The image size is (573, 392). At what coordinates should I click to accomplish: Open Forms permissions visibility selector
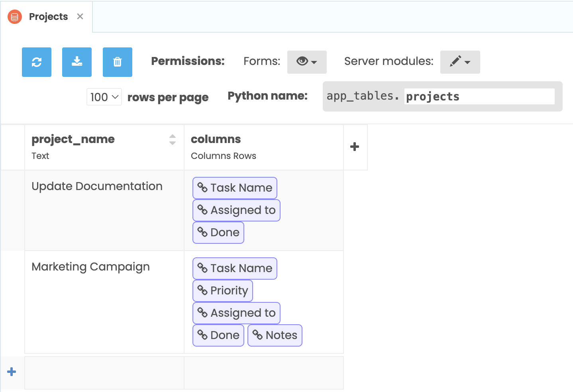[307, 62]
